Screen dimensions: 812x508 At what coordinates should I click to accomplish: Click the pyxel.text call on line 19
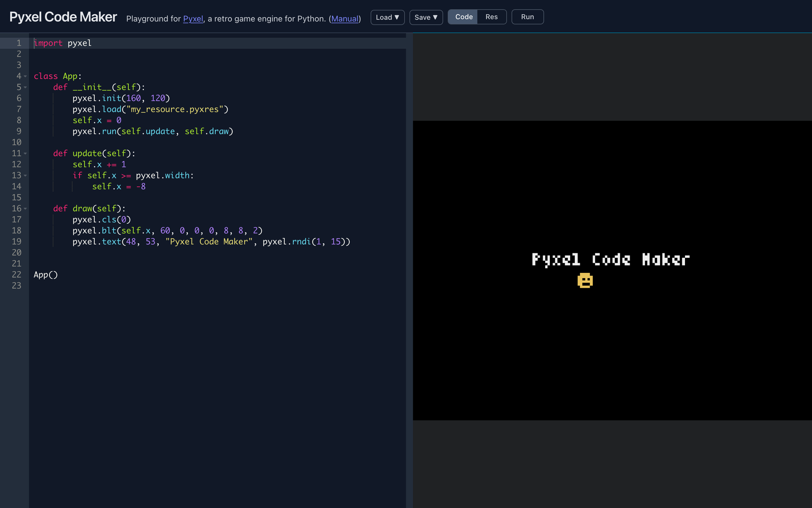pos(211,242)
